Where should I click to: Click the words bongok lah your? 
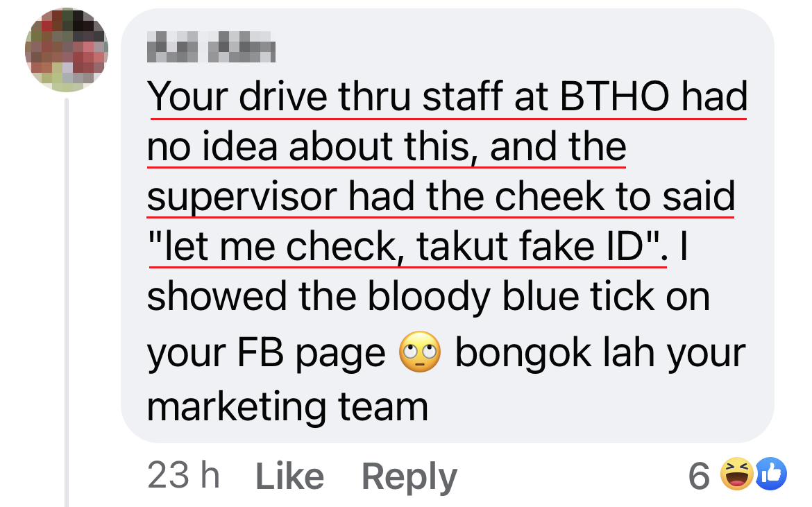[x=600, y=353]
